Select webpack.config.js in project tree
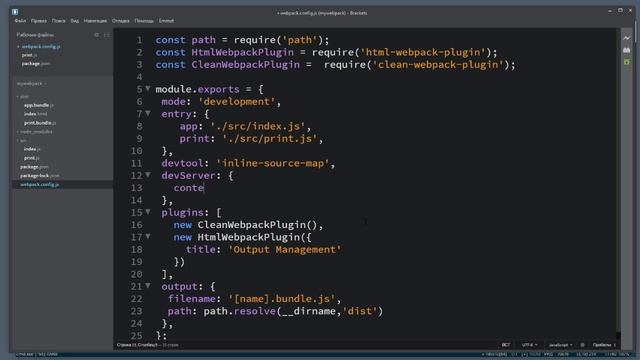 (x=40, y=184)
